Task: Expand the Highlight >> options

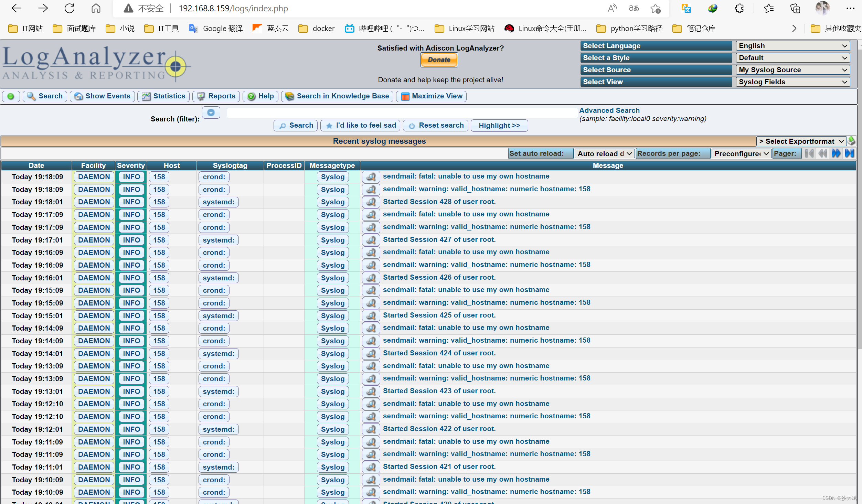Action: [x=499, y=126]
